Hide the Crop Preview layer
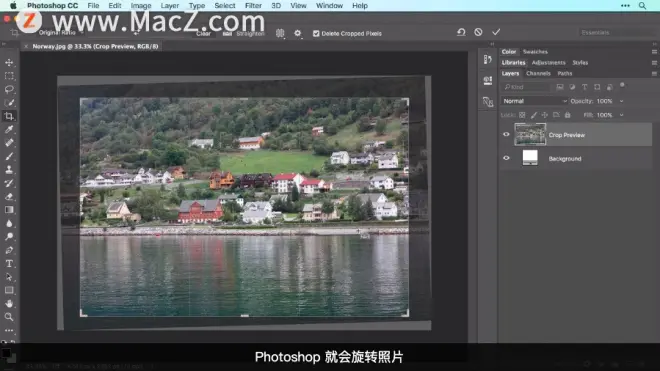Image resolution: width=660 pixels, height=371 pixels. 506,135
